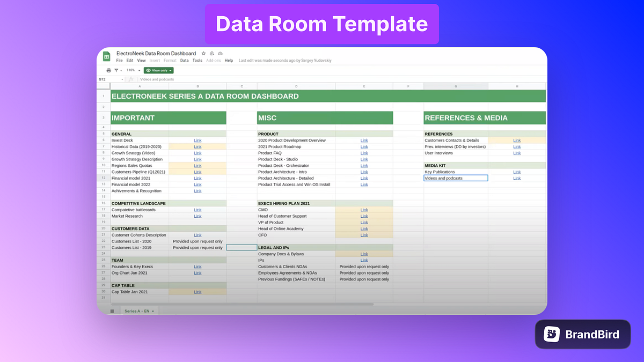Open the Historical Data (2019-2020) link

pos(197,147)
